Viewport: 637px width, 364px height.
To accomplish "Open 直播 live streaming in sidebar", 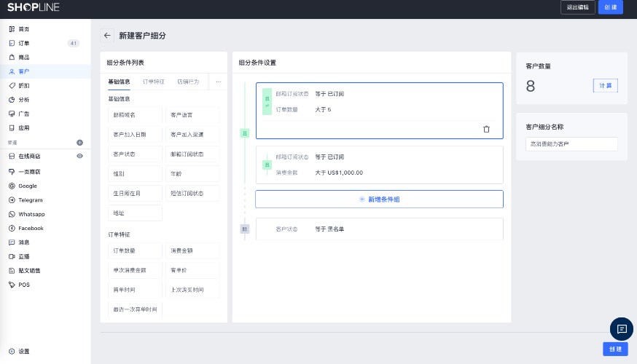I will [23, 257].
